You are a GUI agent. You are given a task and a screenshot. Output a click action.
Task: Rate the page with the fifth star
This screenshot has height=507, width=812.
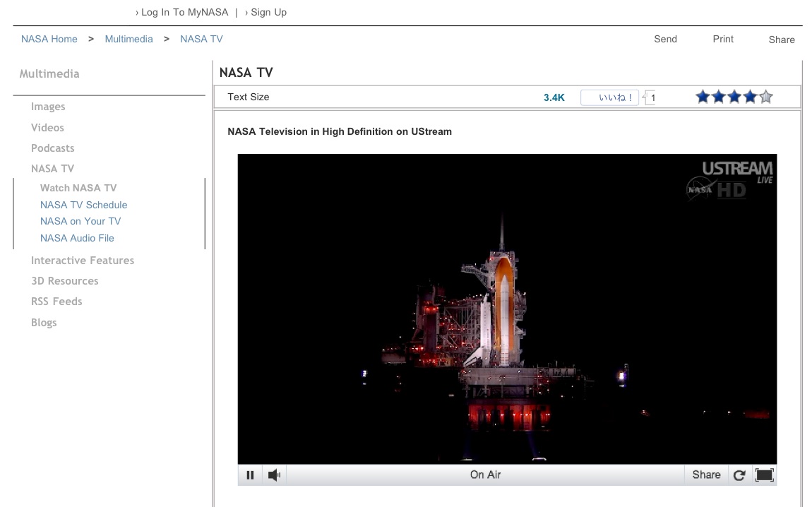(x=766, y=97)
